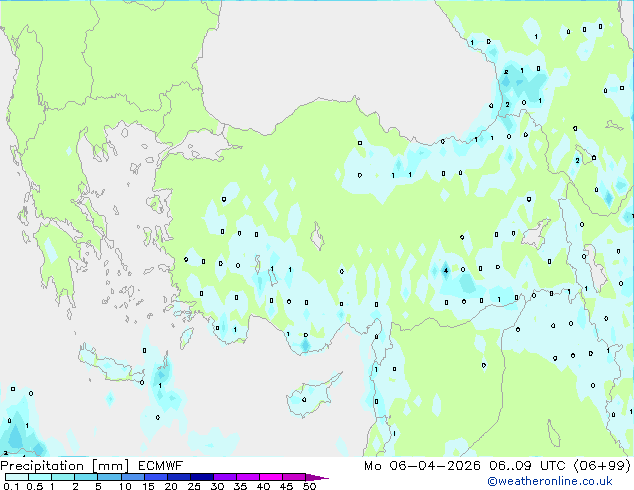Click the '45' legend scale label
634x490 pixels.
coord(286,486)
